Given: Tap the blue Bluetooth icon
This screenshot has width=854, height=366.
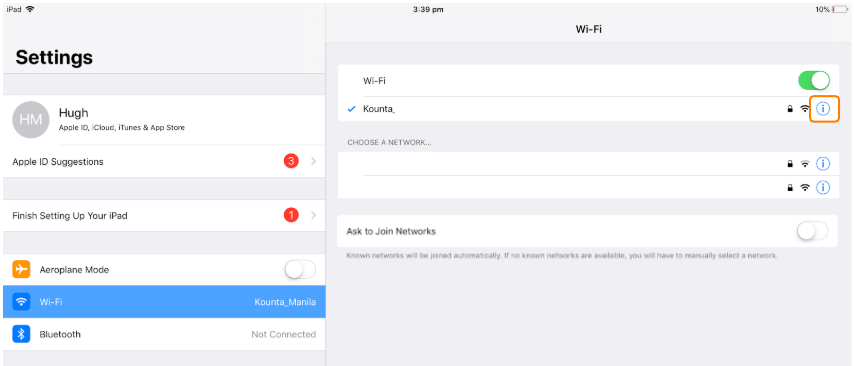Looking at the screenshot, I should tap(21, 334).
